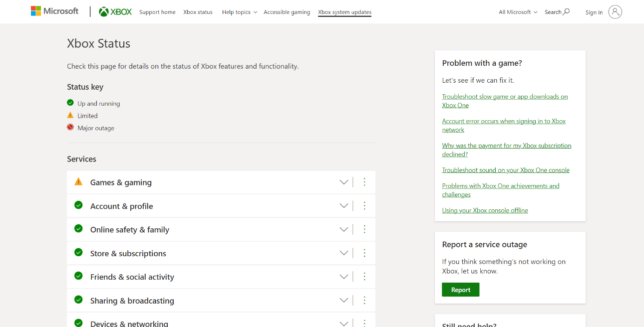Image resolution: width=644 pixels, height=327 pixels.
Task: Open payment for Xbox subscription declined link
Action: click(x=507, y=150)
